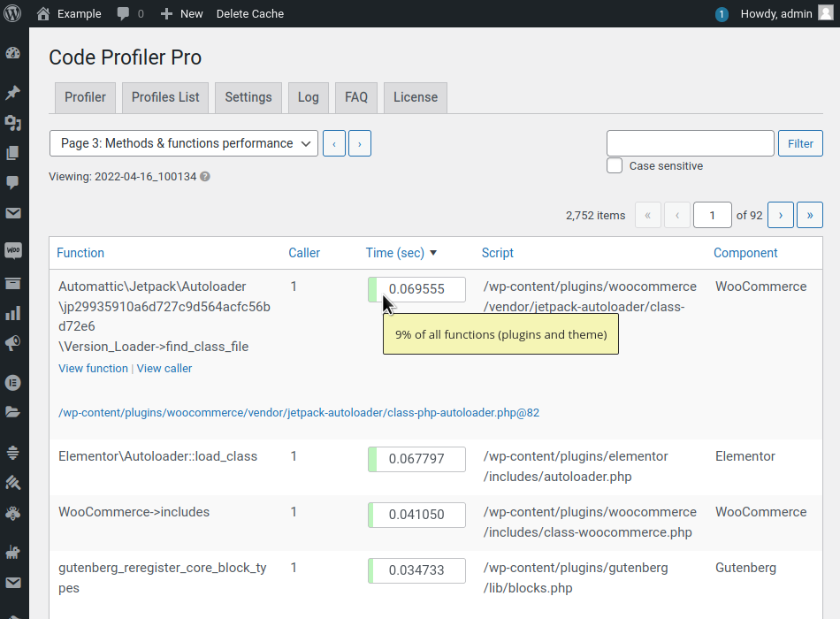
Task: Open the class-php-autoloader.php@82 path link
Action: point(299,413)
